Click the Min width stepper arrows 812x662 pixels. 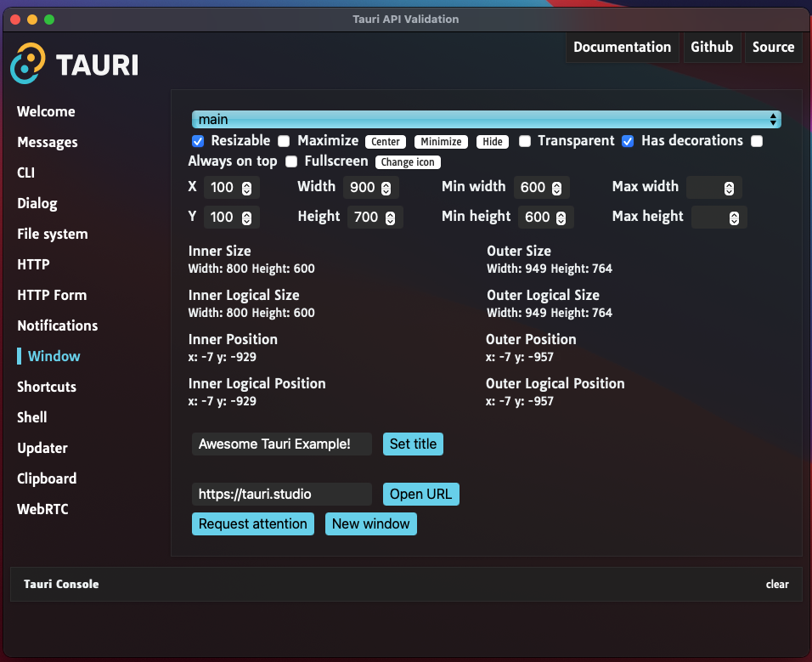pos(556,188)
